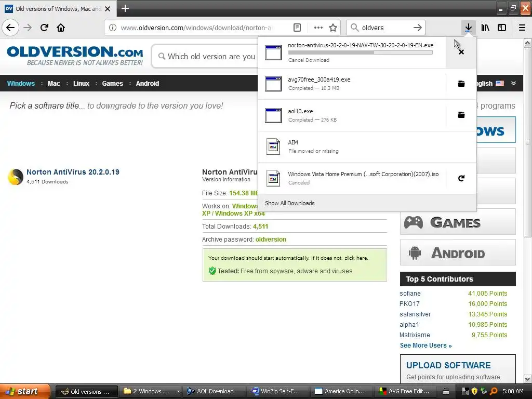Open contributor safarisilver profile

coord(415,314)
